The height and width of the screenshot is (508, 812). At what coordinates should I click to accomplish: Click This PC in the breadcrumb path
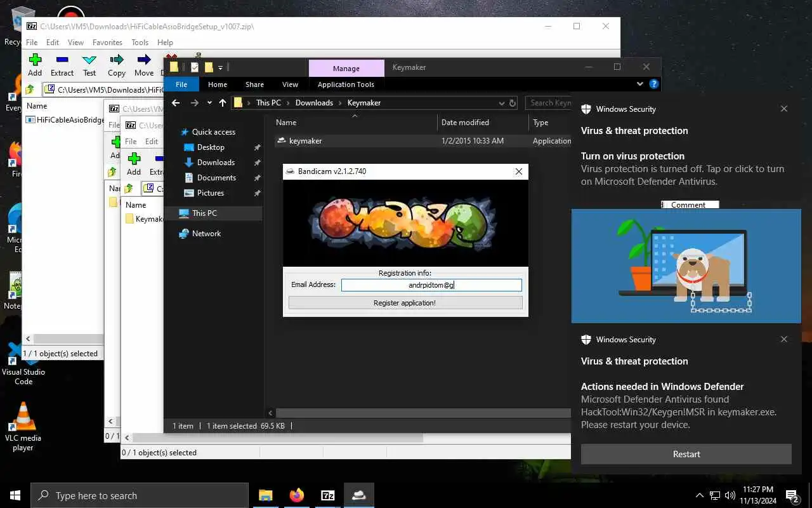[x=268, y=103]
